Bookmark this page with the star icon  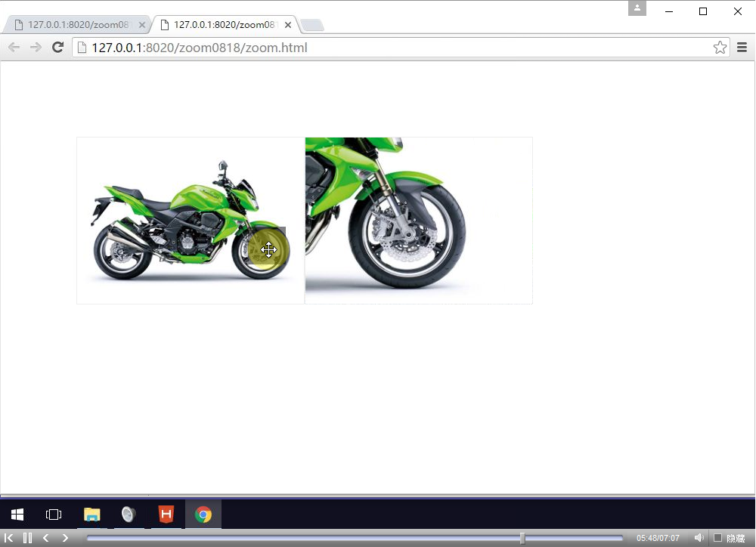tap(720, 48)
